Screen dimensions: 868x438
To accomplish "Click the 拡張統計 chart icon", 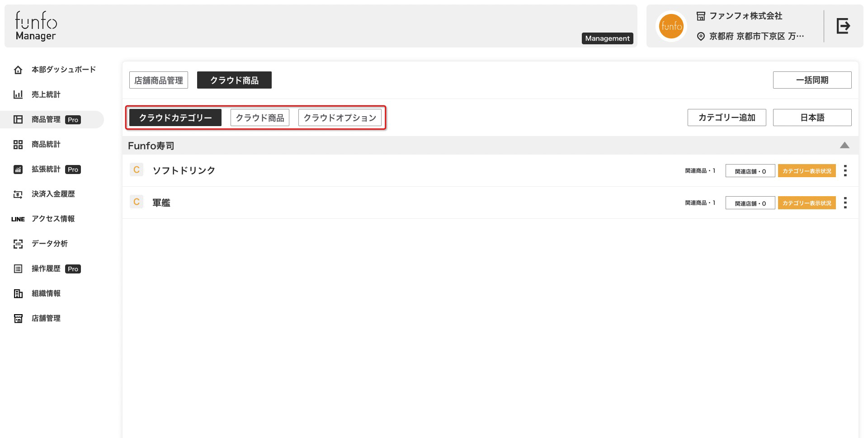I will tap(18, 170).
